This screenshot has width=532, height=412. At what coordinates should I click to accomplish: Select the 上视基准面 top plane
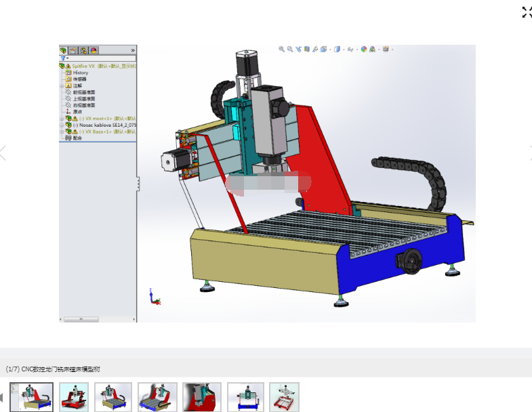[x=84, y=99]
